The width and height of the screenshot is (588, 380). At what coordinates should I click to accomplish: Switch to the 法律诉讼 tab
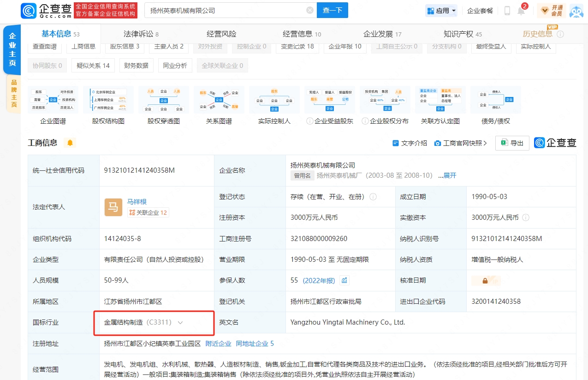141,34
